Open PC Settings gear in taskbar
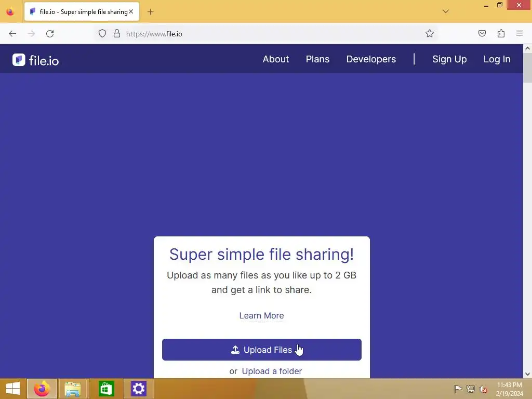Image resolution: width=532 pixels, height=399 pixels. click(x=138, y=389)
